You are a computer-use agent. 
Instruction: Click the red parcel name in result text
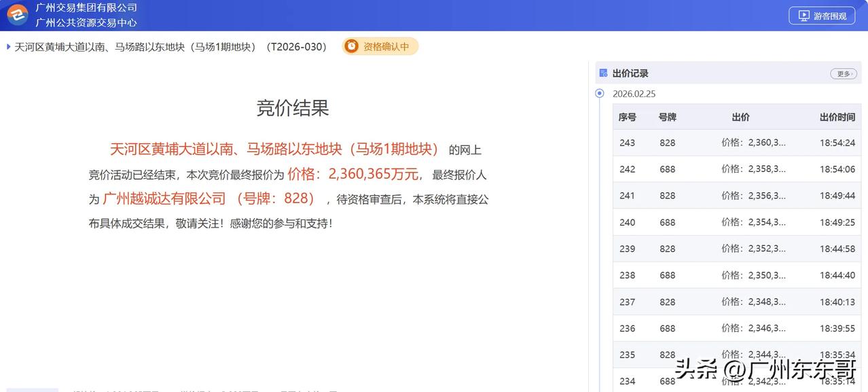point(274,149)
